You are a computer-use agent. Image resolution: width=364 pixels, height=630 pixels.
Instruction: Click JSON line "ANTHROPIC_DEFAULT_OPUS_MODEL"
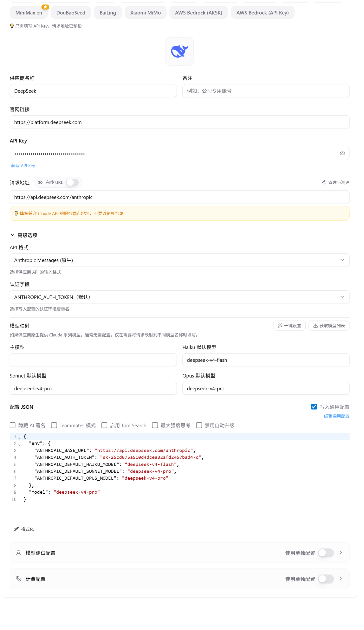[x=101, y=478]
